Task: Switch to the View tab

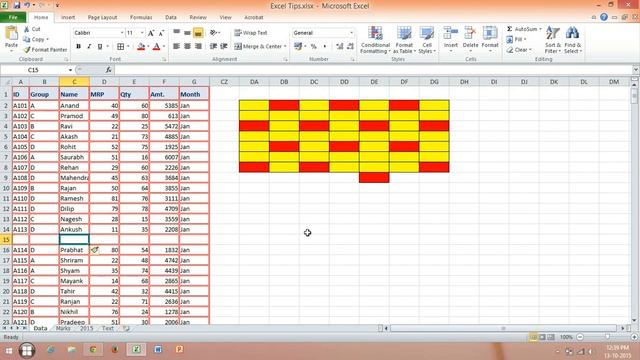Action: pos(225,18)
